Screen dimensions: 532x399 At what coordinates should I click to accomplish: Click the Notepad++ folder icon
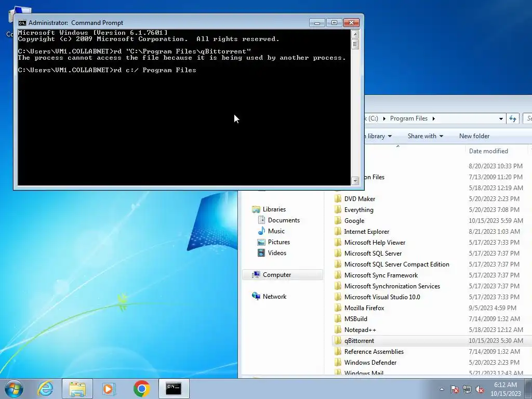(x=338, y=329)
